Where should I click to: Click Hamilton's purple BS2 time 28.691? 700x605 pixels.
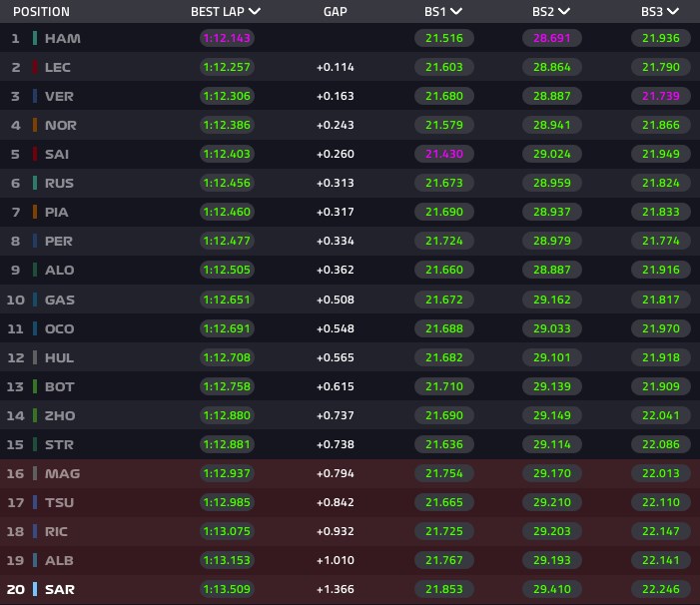pyautogui.click(x=552, y=38)
